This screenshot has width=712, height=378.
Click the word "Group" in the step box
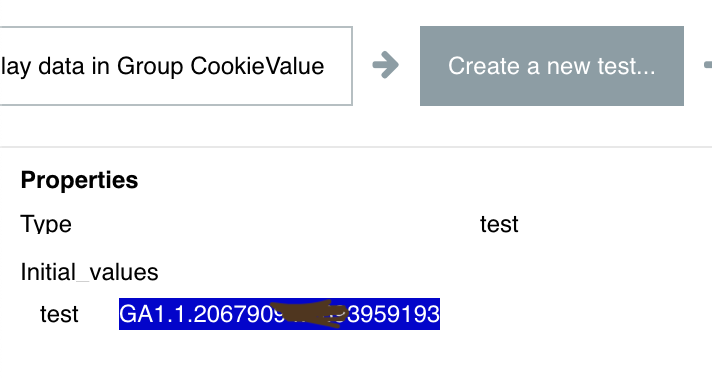pyautogui.click(x=150, y=67)
